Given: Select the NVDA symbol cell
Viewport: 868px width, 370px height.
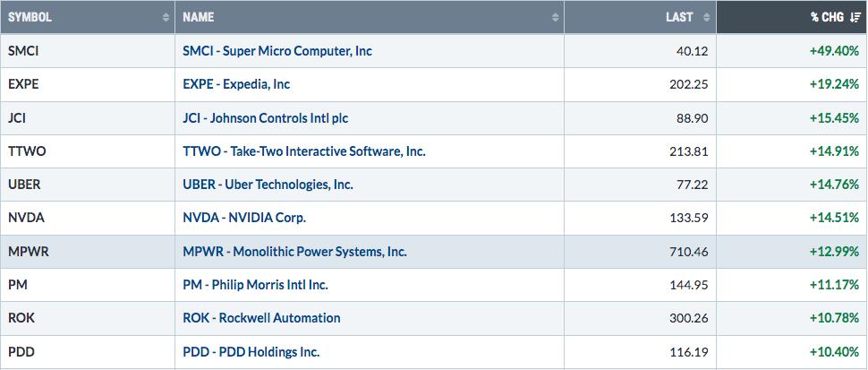Looking at the screenshot, I should (88, 218).
